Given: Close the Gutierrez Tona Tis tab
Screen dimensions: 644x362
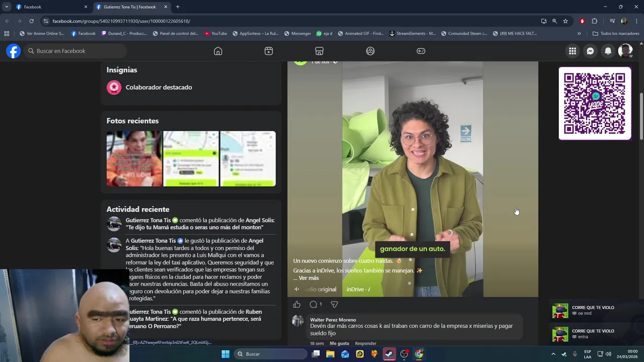Looking at the screenshot, I should click(x=166, y=7).
